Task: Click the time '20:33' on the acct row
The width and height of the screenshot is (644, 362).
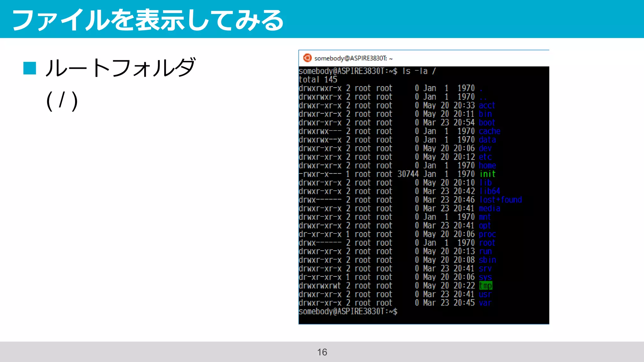Action: click(x=464, y=105)
